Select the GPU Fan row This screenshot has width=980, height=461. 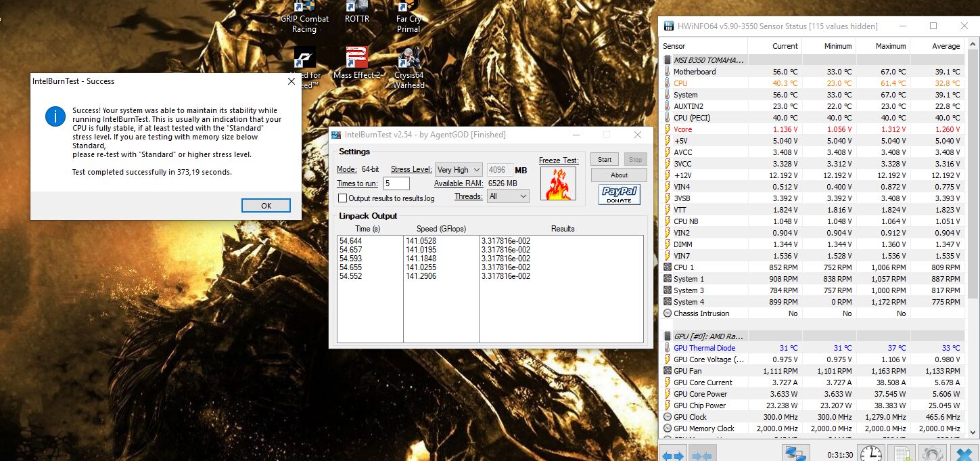(x=814, y=371)
